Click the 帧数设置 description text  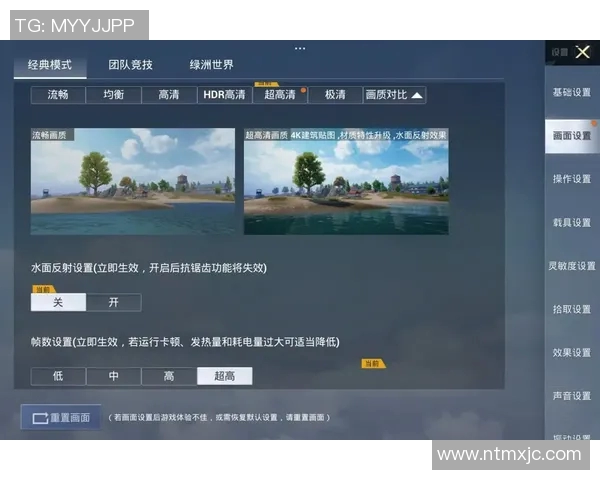185,342
